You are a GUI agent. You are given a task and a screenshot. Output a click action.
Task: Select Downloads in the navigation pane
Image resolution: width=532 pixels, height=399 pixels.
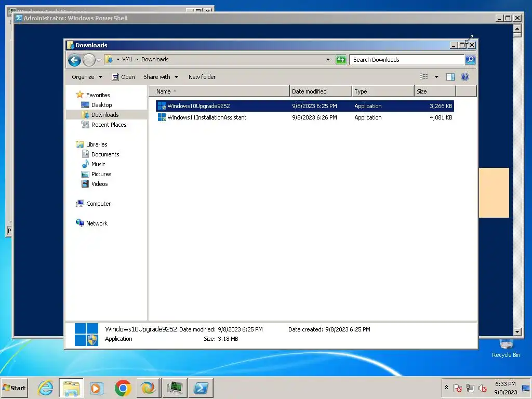click(100, 115)
